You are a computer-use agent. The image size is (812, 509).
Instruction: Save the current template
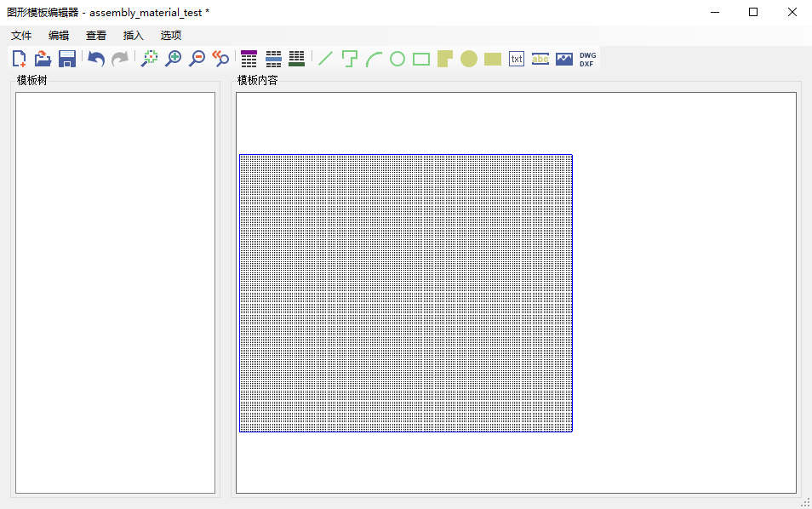click(67, 59)
